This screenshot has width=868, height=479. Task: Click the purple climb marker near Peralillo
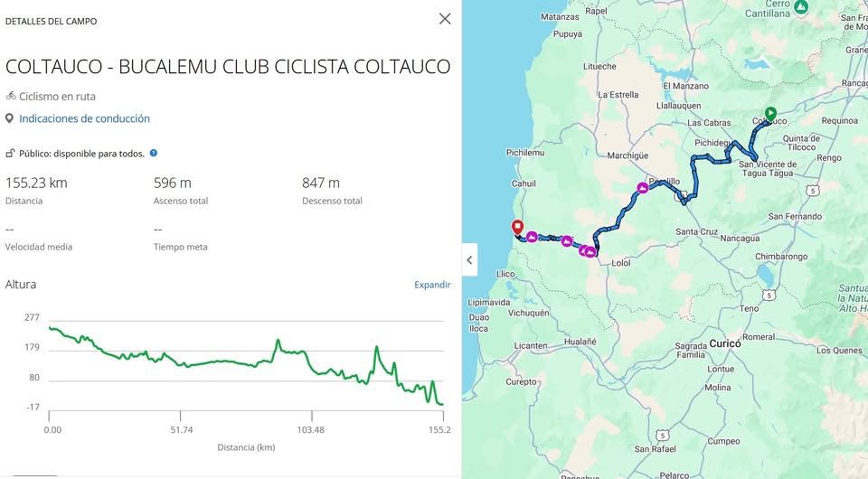pos(642,188)
